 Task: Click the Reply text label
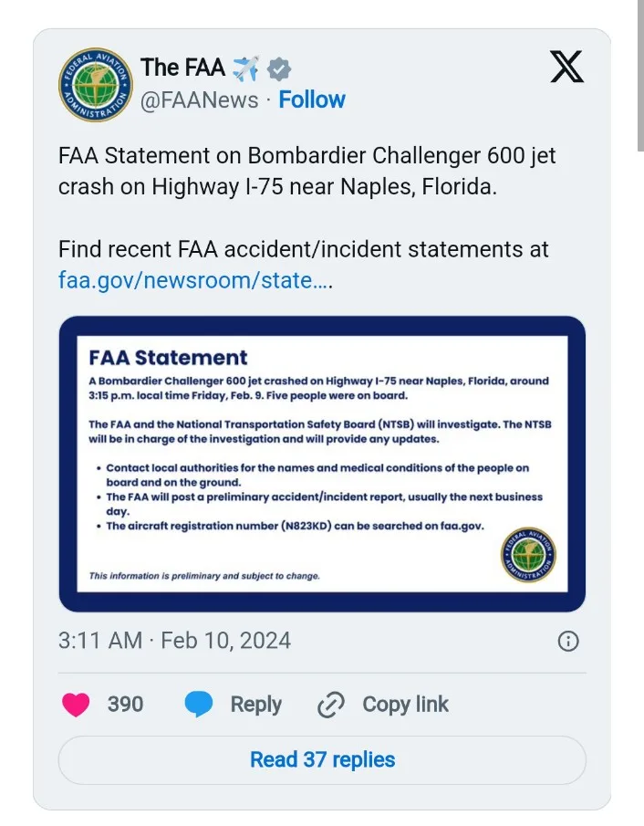coord(255,705)
